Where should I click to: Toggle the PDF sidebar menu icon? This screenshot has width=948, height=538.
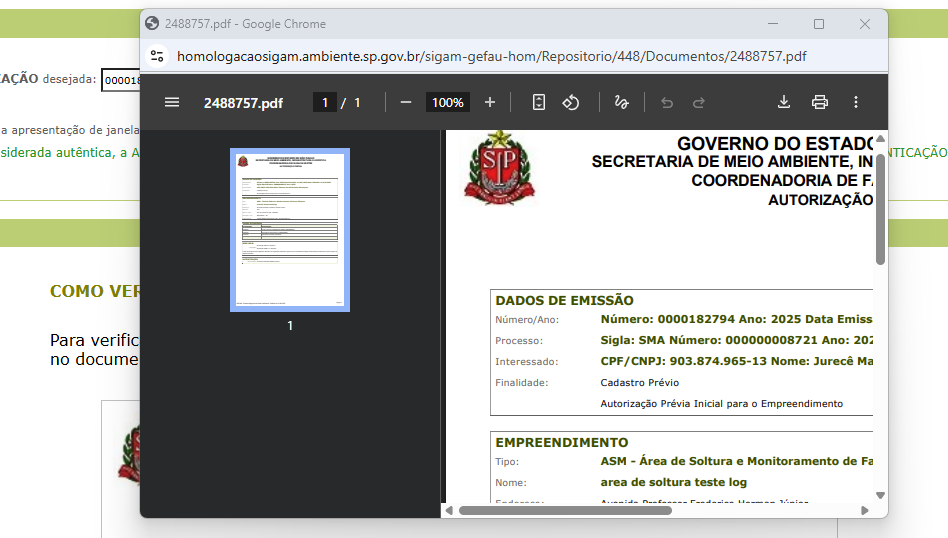point(172,102)
